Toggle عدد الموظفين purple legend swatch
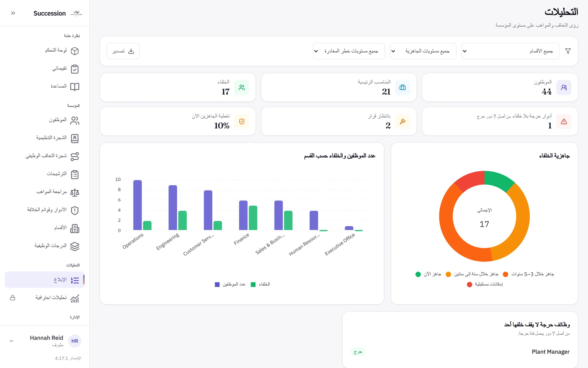 point(217,284)
